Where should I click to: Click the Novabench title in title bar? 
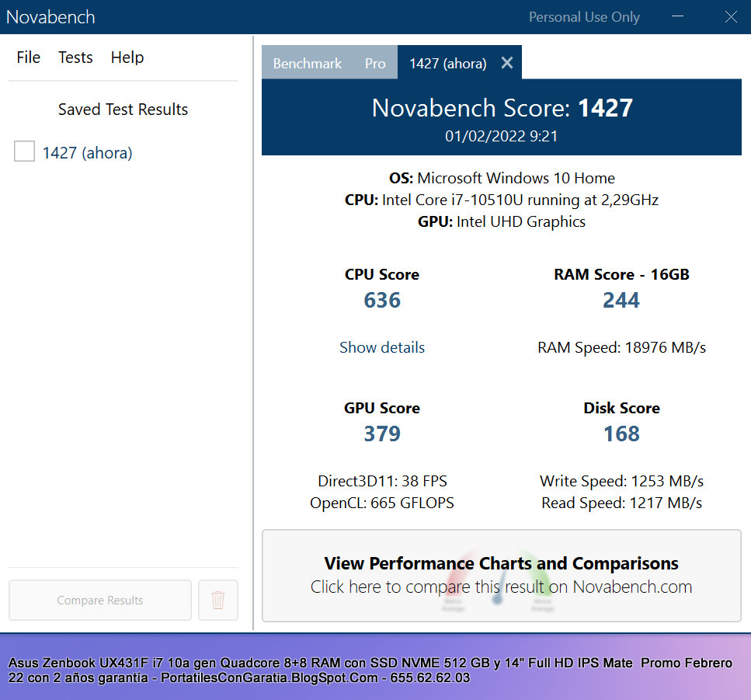point(50,17)
